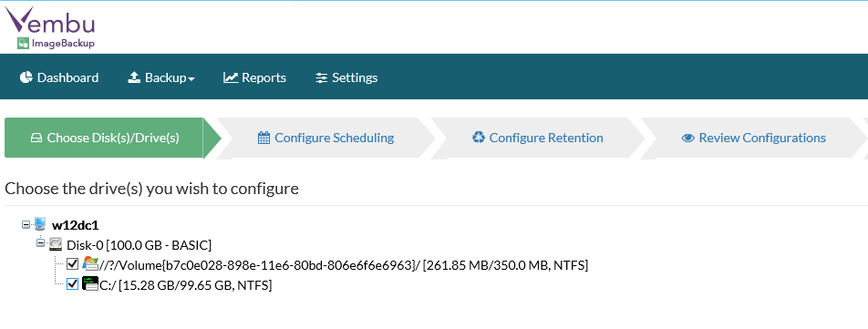Click the Disk-0 hard drive icon
The image size is (868, 329).
click(x=56, y=244)
